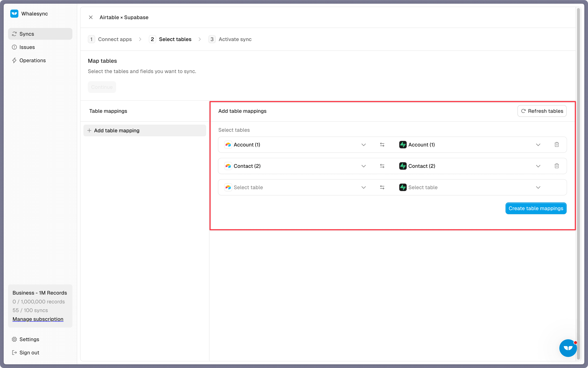Viewport: 588px width, 368px height.
Task: Close the Airtable × Supabase sync setup
Action: click(x=91, y=17)
